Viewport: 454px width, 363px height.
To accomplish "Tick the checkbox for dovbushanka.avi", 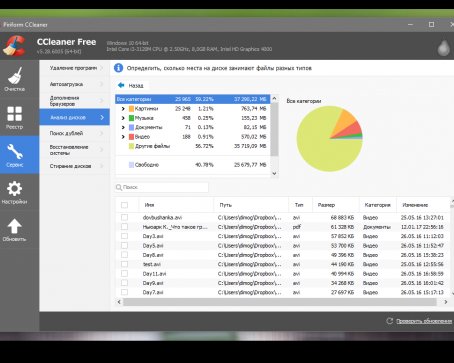I will (x=124, y=217).
